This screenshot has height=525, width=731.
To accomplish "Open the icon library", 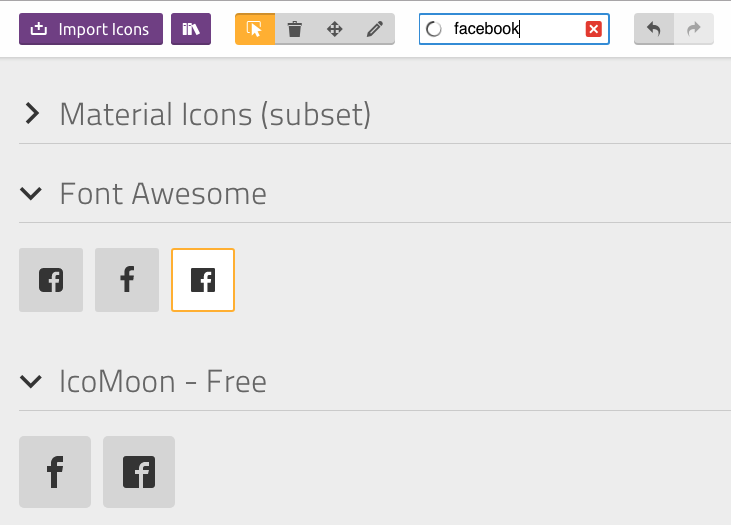I will coord(191,29).
